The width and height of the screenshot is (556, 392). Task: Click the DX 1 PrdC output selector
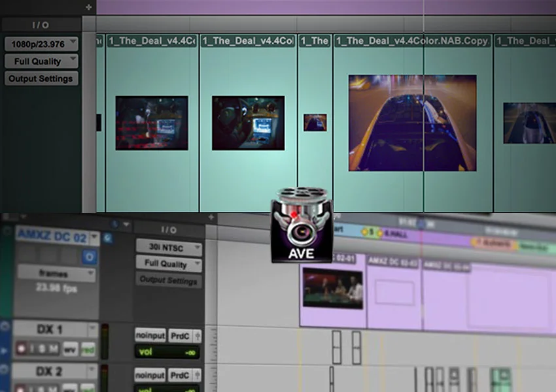[180, 335]
